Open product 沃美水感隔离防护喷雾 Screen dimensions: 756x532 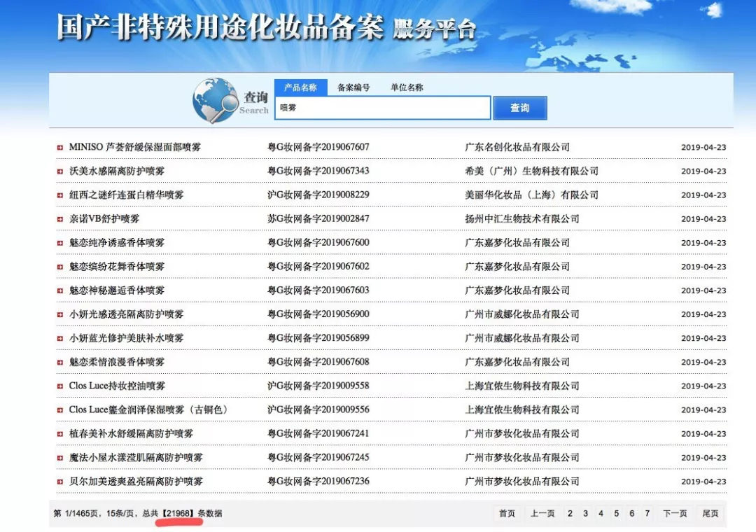click(117, 171)
